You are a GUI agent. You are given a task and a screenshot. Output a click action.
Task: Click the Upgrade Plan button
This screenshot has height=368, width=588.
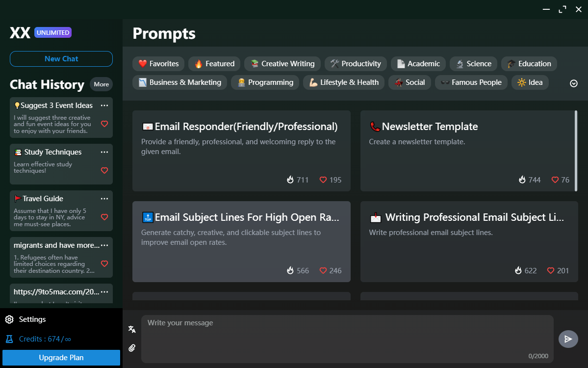point(61,358)
